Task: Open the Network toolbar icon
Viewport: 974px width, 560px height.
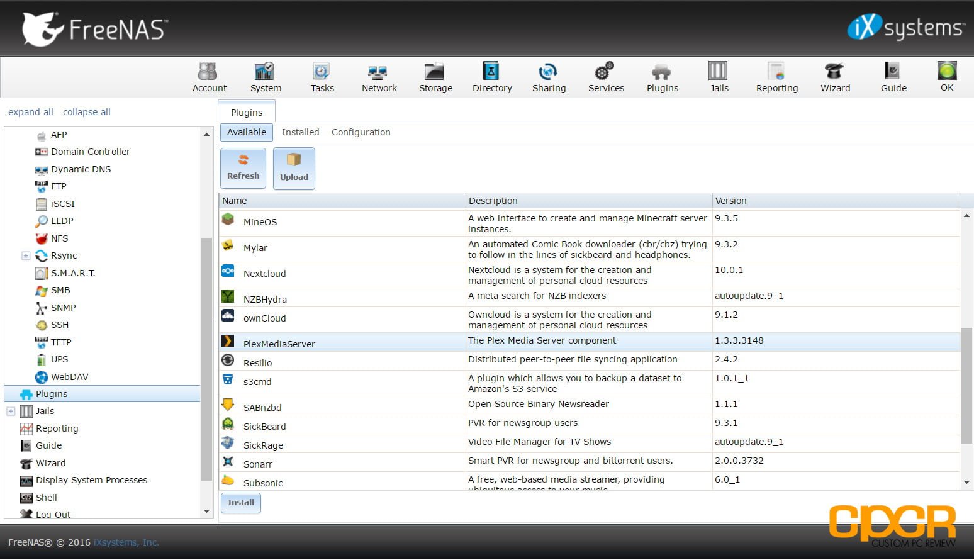Action: [379, 77]
